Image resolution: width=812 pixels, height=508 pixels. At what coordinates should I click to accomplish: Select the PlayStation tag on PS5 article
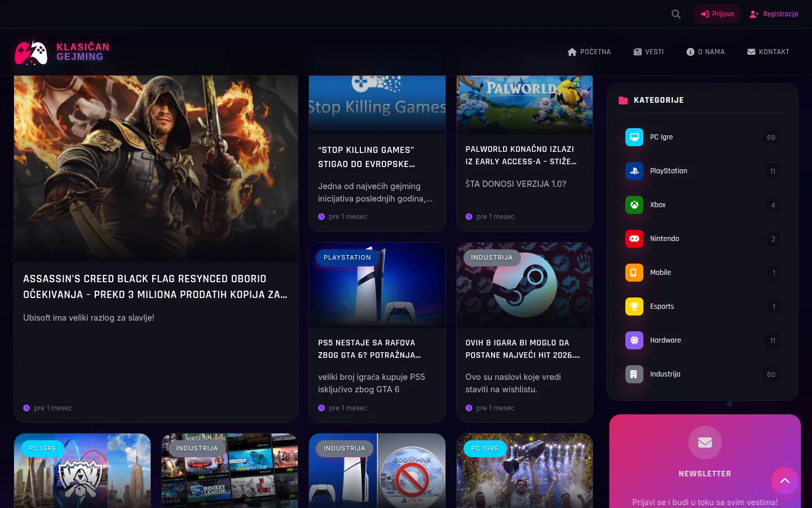pyautogui.click(x=347, y=257)
